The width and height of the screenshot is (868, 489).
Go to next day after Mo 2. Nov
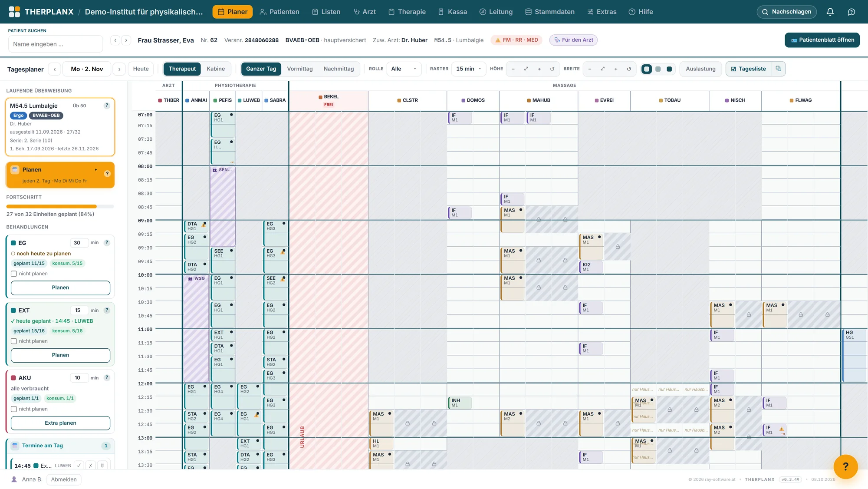click(x=119, y=69)
